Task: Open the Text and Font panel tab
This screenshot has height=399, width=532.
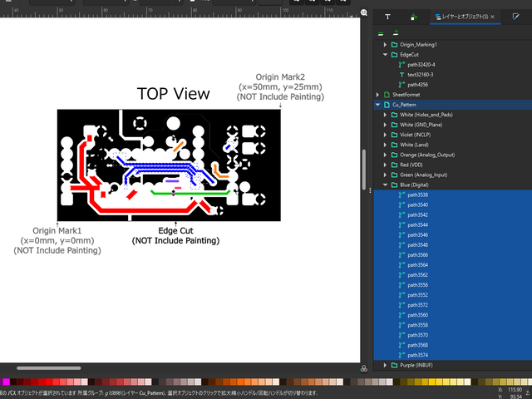Action: pos(387,17)
